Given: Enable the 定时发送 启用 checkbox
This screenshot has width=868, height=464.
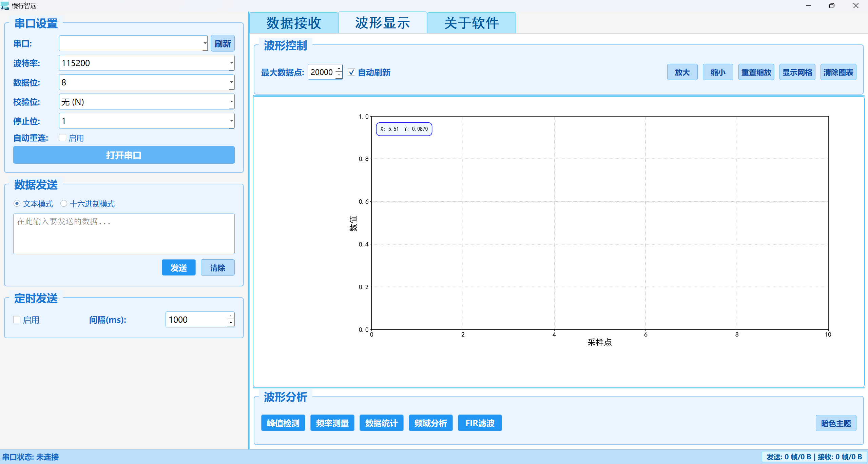Looking at the screenshot, I should 17,320.
